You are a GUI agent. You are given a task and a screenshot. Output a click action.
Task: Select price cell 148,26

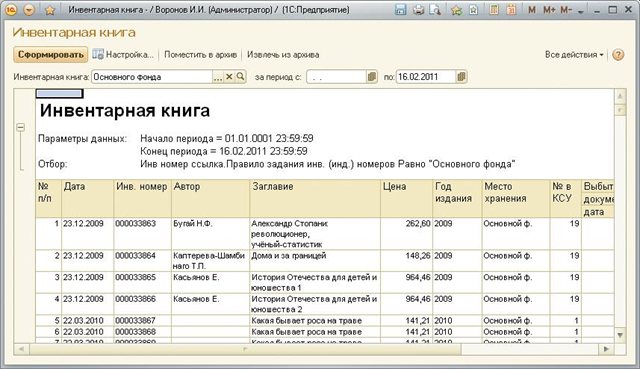point(407,261)
